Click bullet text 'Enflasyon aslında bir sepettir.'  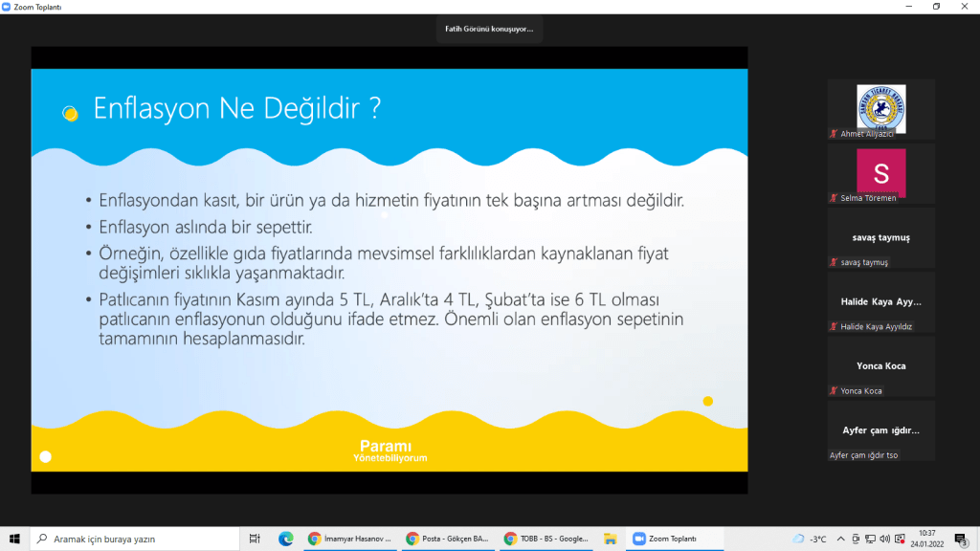click(206, 227)
